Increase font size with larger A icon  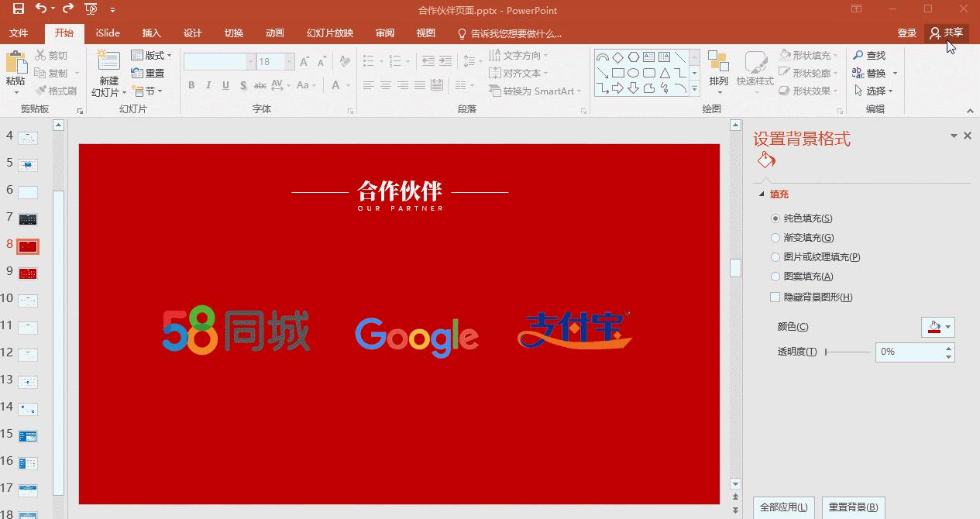[304, 61]
